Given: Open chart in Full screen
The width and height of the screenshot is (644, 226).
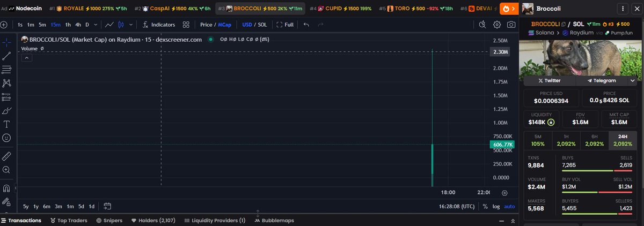Looking at the screenshot, I should pos(285,25).
